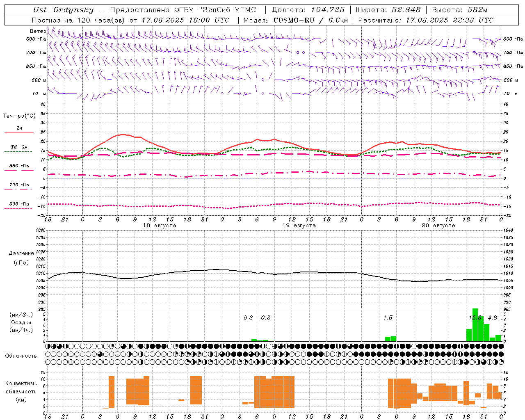This screenshot has height=420, width=525.
Task: Click the Конвективн. label of convective cloud panel
Action: (x=21, y=383)
